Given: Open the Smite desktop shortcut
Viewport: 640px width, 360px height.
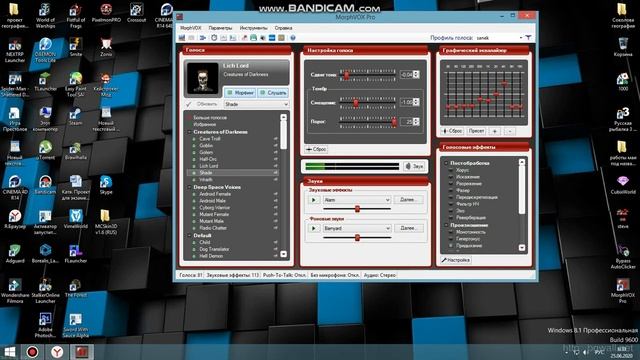Looking at the screenshot, I should 75,47.
